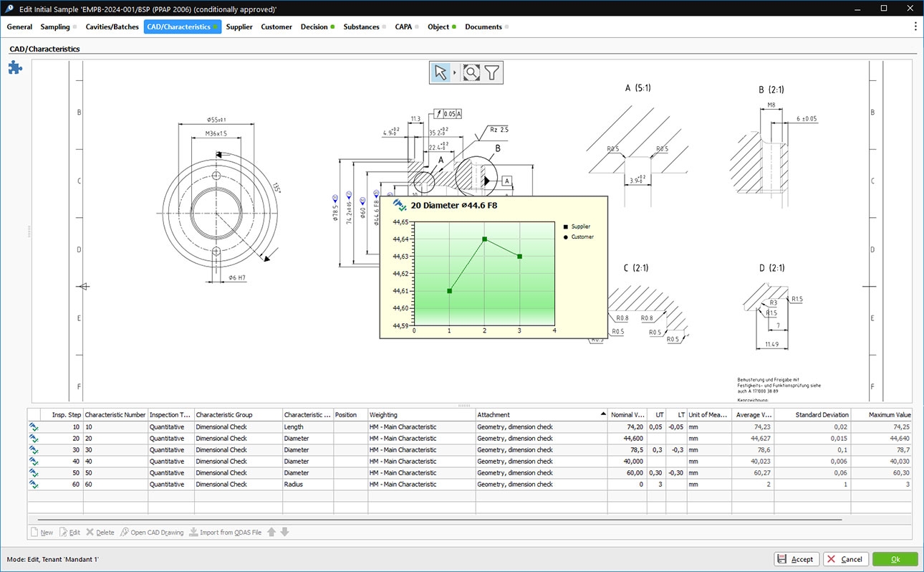Click the move up arrow icon
Viewport: 924px width, 572px height.
[271, 533]
